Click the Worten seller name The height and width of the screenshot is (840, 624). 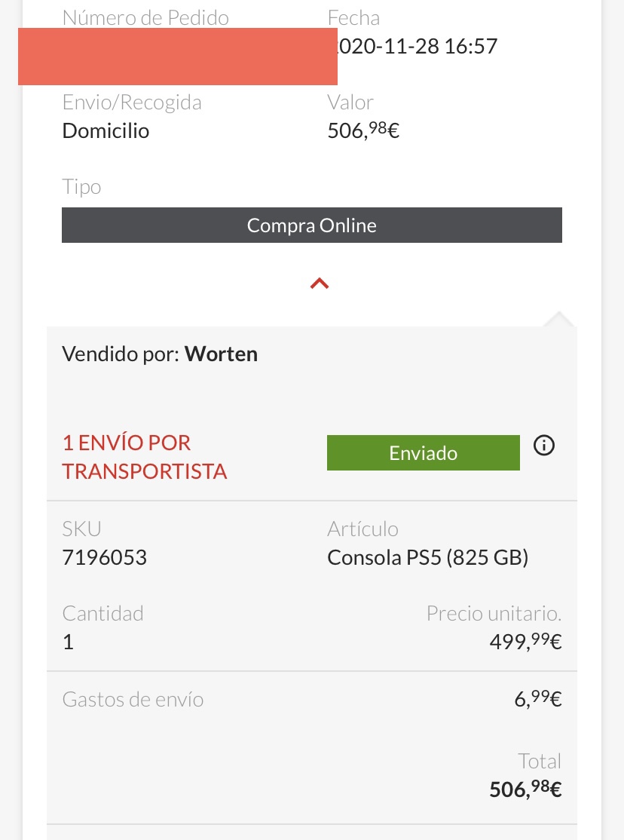tap(221, 354)
